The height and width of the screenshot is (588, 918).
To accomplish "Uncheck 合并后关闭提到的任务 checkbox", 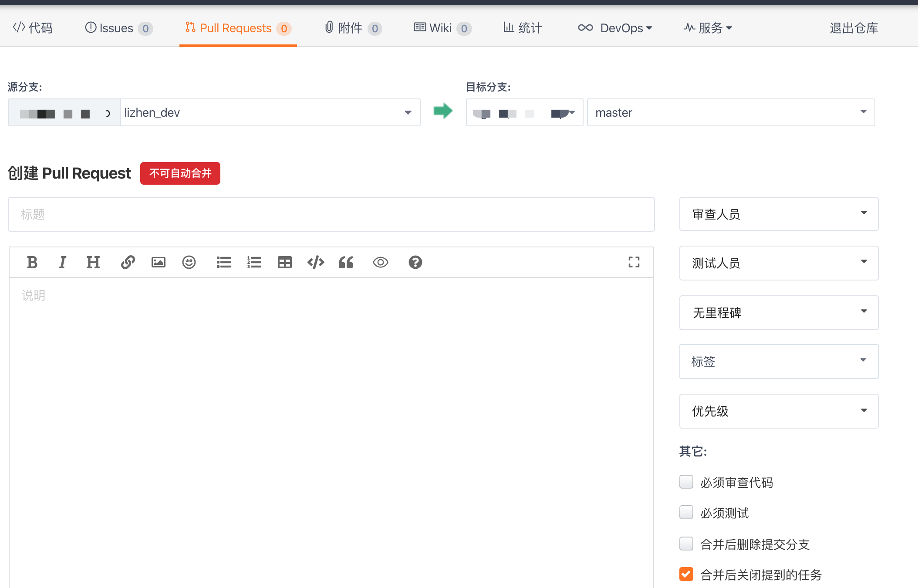I will click(x=686, y=574).
